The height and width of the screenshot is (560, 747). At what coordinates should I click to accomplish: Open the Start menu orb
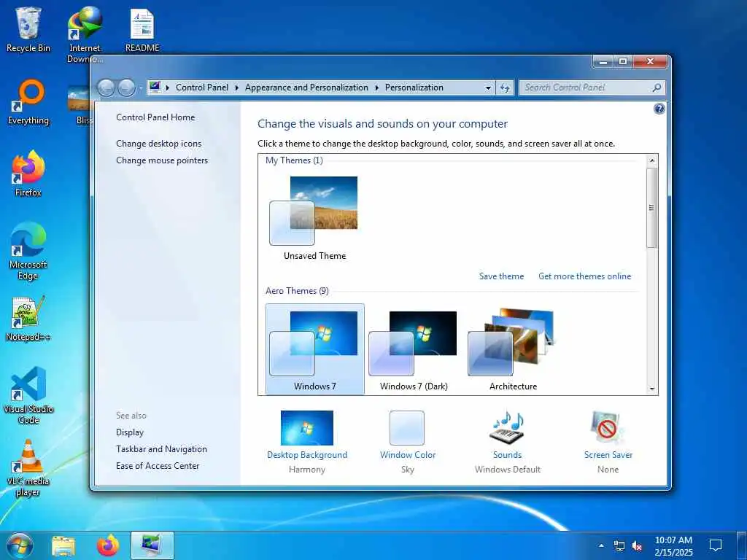[x=20, y=545]
